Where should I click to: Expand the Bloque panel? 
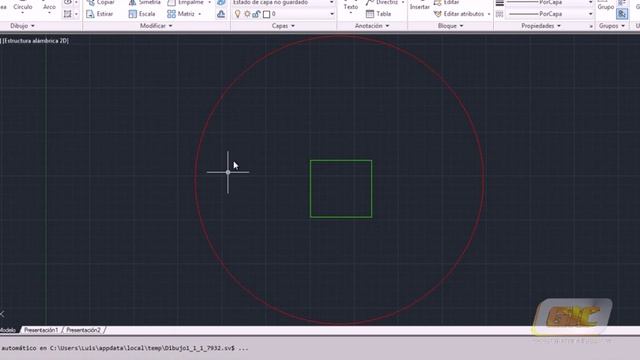point(451,26)
